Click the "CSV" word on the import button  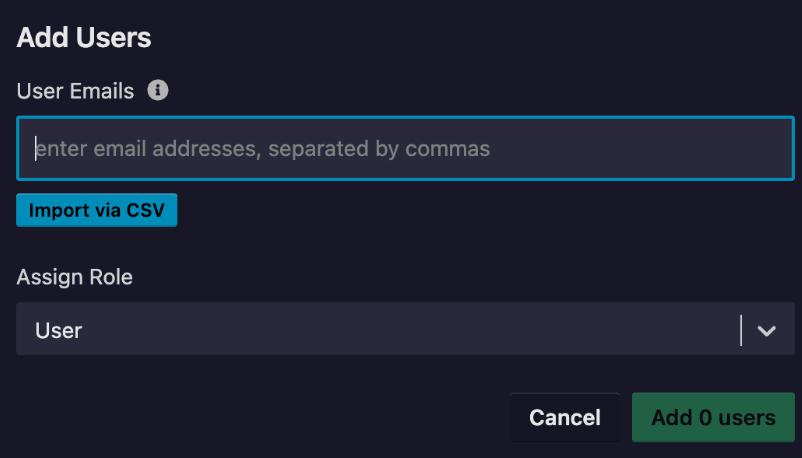pyautogui.click(x=146, y=211)
